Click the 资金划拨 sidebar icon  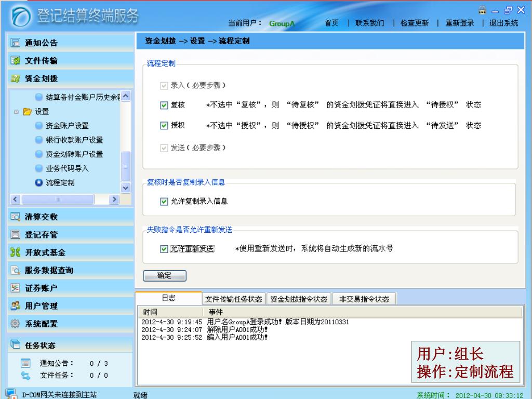15,78
